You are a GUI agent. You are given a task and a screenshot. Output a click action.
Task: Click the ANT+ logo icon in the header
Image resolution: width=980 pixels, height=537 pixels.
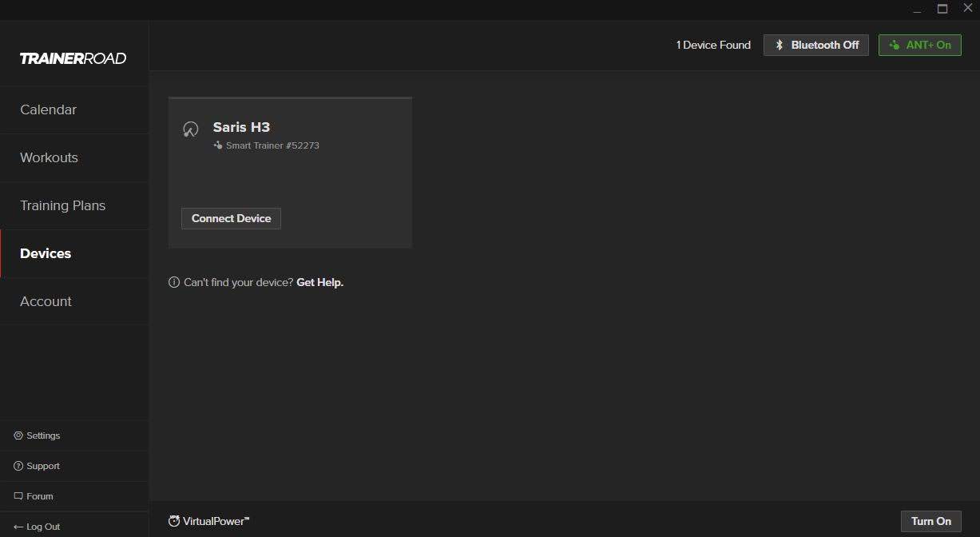pyautogui.click(x=895, y=45)
